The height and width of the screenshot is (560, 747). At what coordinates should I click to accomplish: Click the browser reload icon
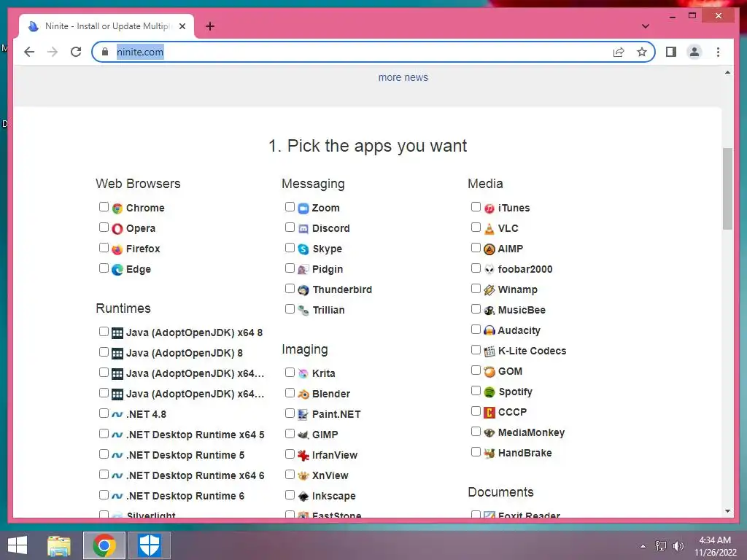pyautogui.click(x=76, y=52)
